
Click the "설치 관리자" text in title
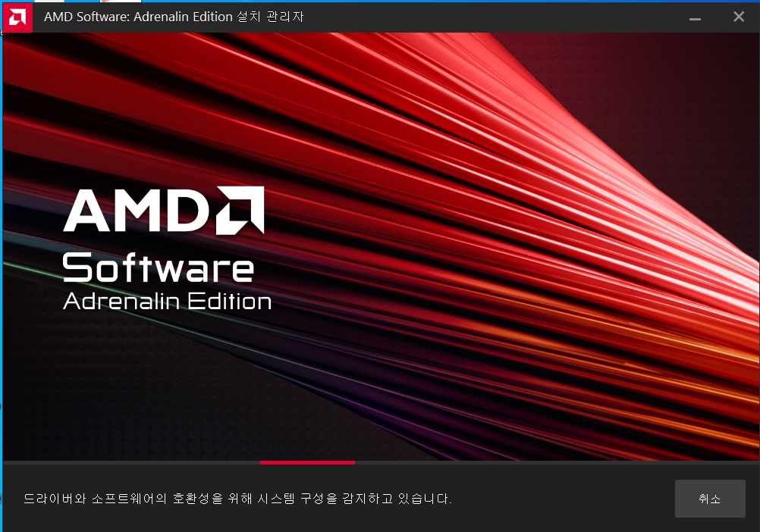pos(270,17)
